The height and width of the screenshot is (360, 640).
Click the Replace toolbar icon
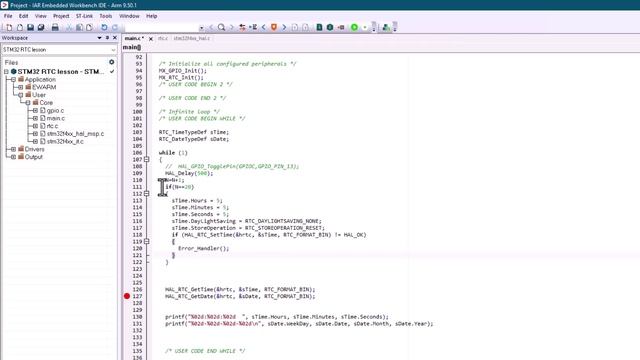(x=242, y=27)
